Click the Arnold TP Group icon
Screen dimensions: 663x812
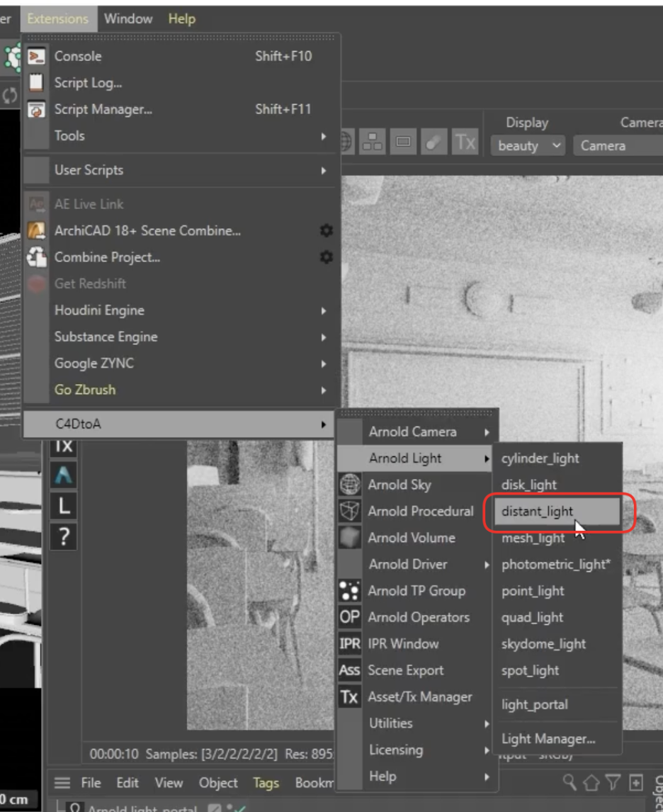tap(349, 591)
